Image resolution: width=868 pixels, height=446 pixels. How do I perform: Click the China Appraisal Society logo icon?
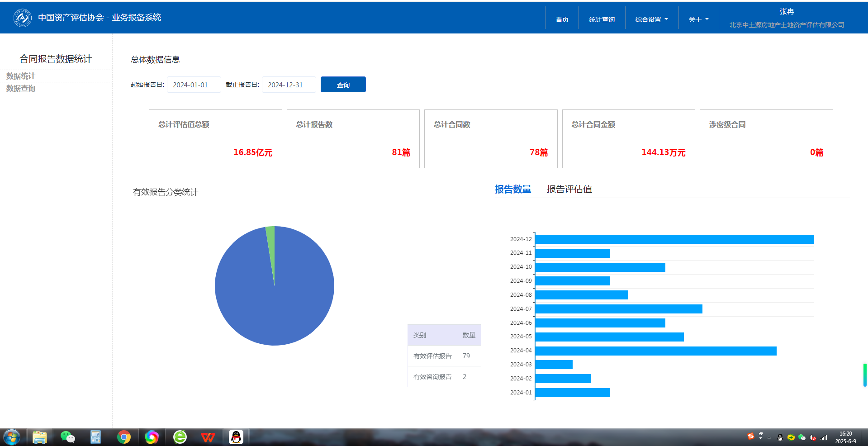click(22, 18)
